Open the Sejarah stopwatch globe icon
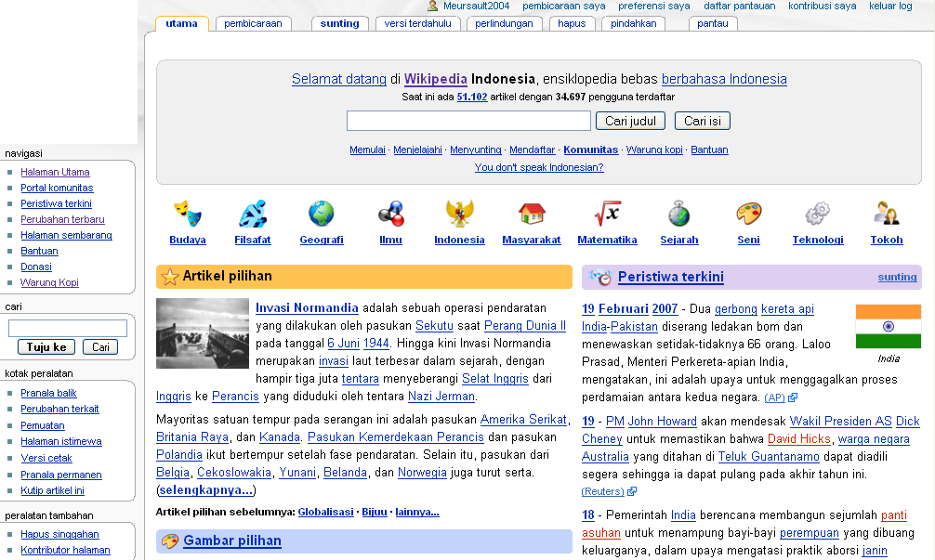Viewport: 935px width, 560px height. coord(678,214)
